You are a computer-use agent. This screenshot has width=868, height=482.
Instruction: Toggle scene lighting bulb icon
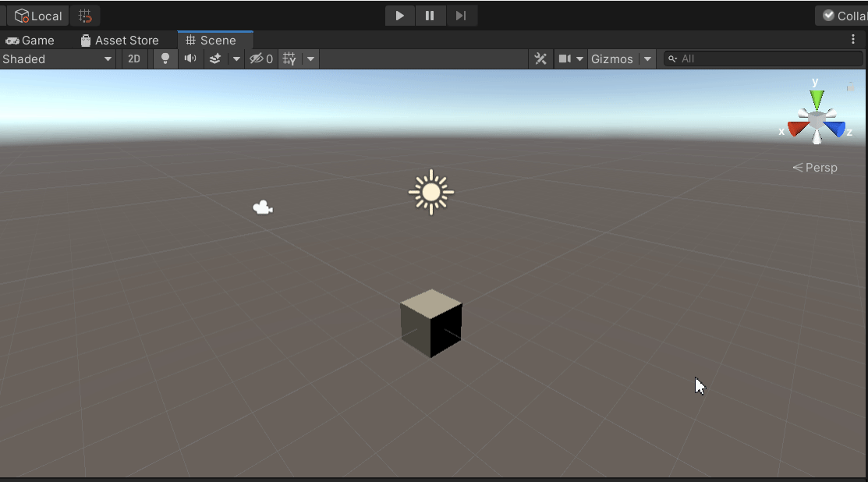pyautogui.click(x=165, y=58)
